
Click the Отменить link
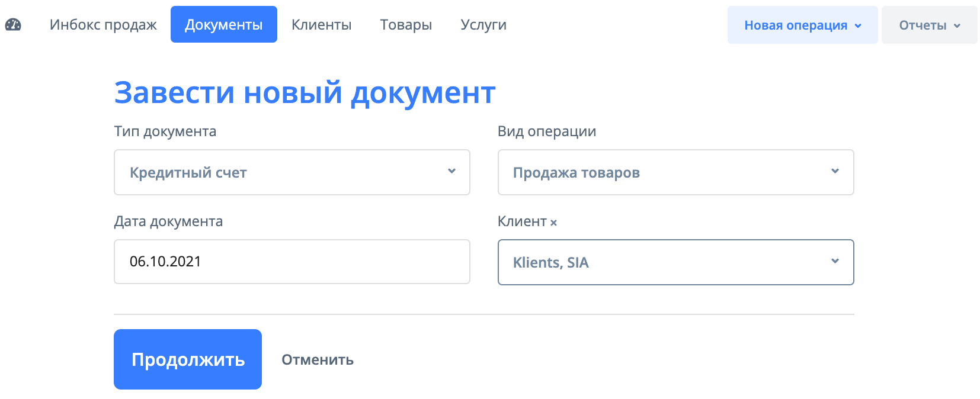pos(318,360)
